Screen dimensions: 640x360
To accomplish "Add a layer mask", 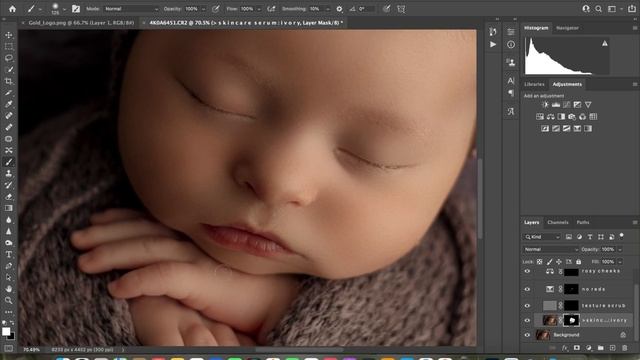I will click(x=577, y=348).
